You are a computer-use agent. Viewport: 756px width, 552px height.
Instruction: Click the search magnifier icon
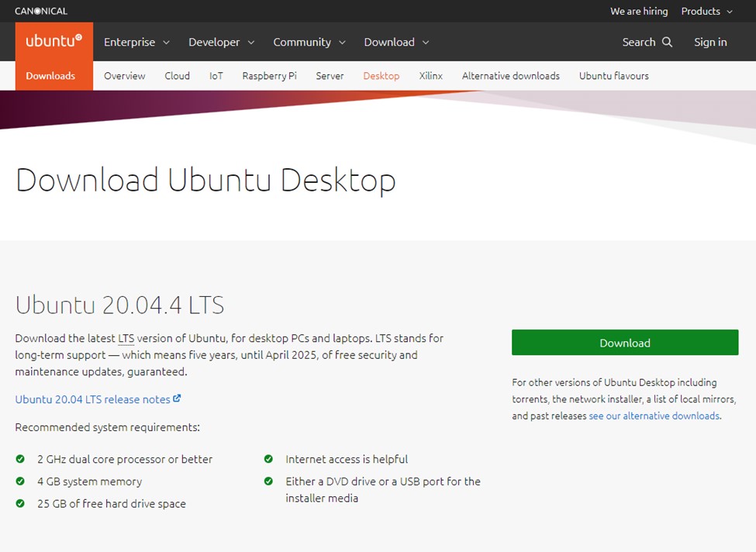point(667,42)
